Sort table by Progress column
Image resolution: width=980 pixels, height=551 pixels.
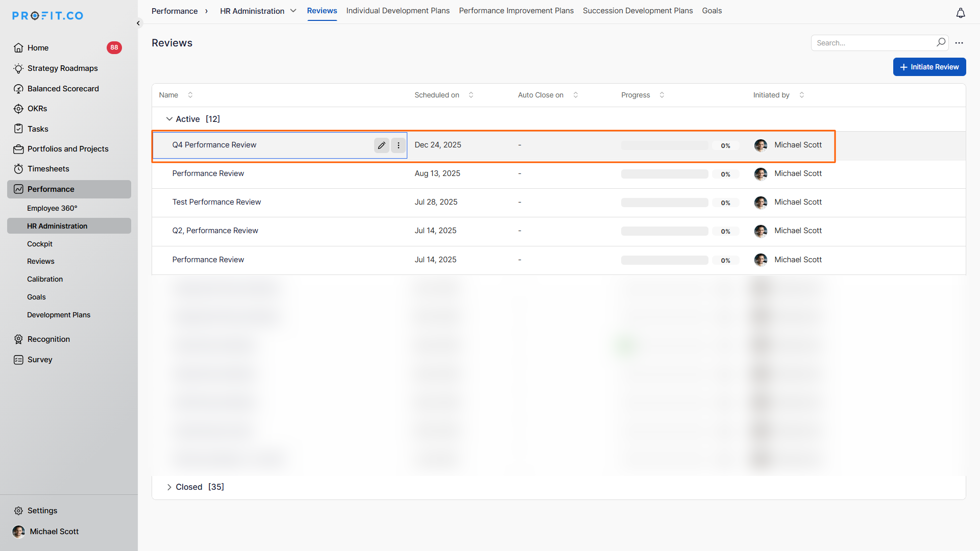(661, 95)
